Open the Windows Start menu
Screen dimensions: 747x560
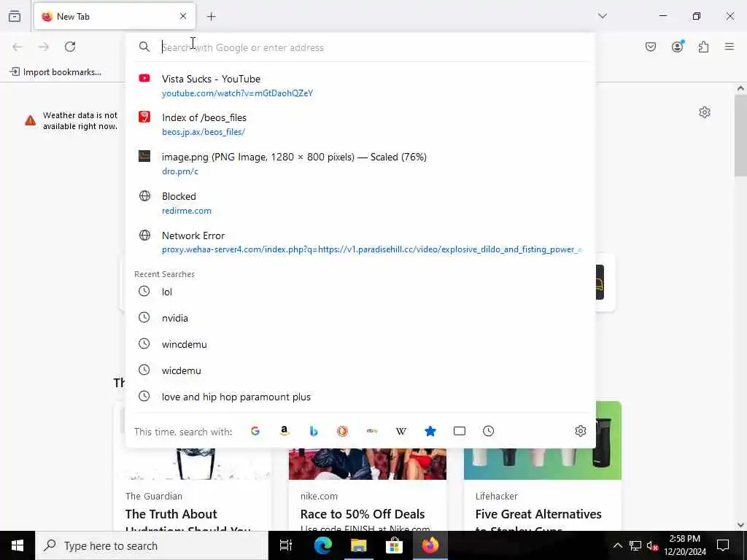(x=18, y=545)
